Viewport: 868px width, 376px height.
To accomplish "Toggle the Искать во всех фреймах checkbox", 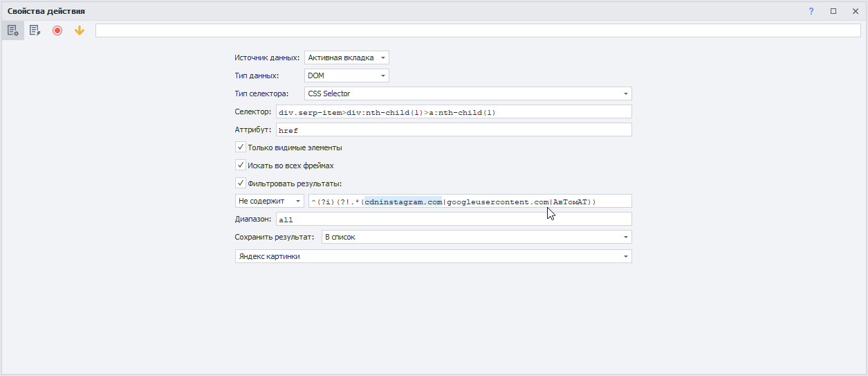I will point(241,165).
